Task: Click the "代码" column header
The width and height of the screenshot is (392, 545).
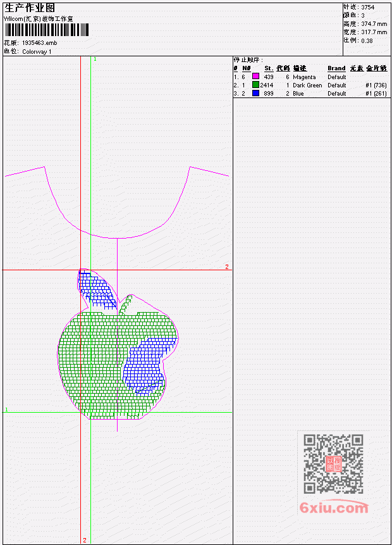Action: [x=283, y=68]
